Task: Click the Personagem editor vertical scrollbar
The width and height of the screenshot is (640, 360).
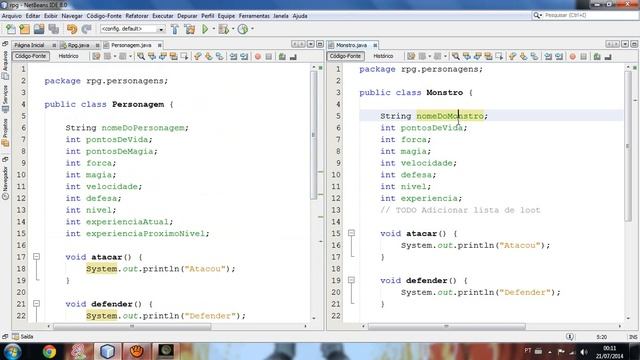Action: (313, 135)
